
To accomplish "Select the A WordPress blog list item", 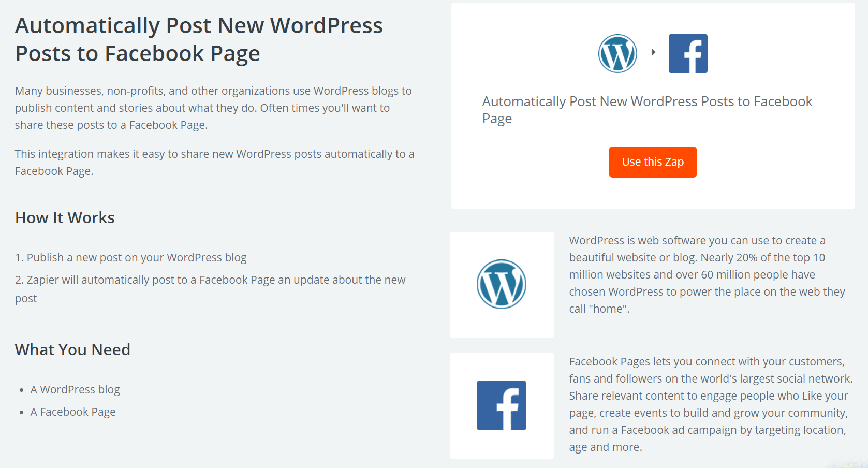I will pyautogui.click(x=75, y=389).
